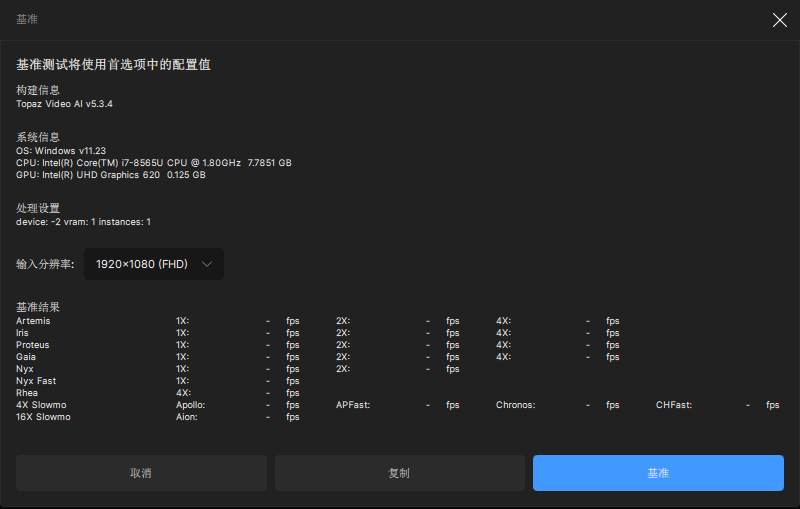The width and height of the screenshot is (800, 509).
Task: Click the 4X: label in the Rhea row
Action: pos(183,393)
